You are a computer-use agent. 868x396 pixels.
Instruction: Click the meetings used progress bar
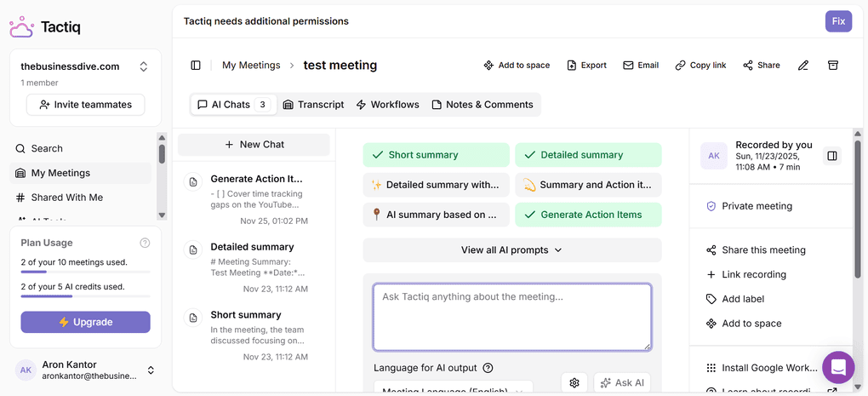tap(86, 272)
